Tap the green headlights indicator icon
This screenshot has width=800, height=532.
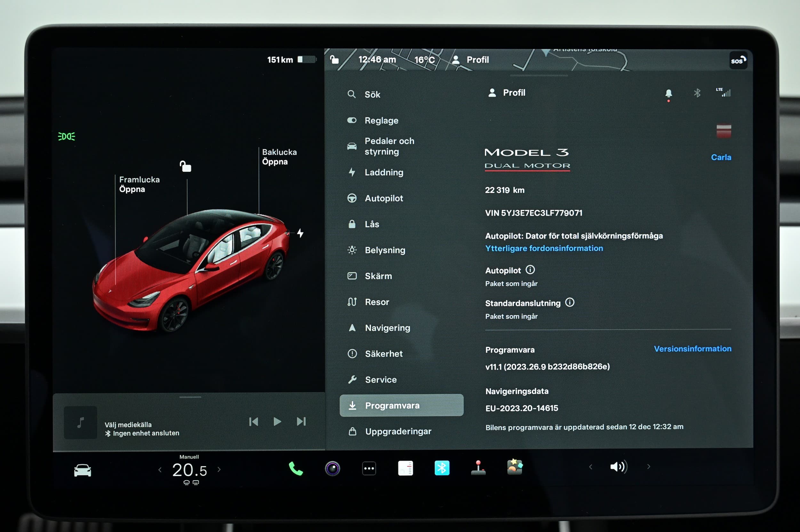pyautogui.click(x=67, y=136)
